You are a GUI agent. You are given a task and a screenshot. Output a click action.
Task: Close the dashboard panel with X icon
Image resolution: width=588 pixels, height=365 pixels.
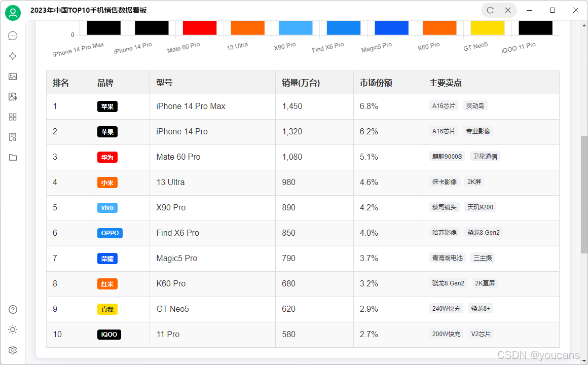(x=508, y=10)
